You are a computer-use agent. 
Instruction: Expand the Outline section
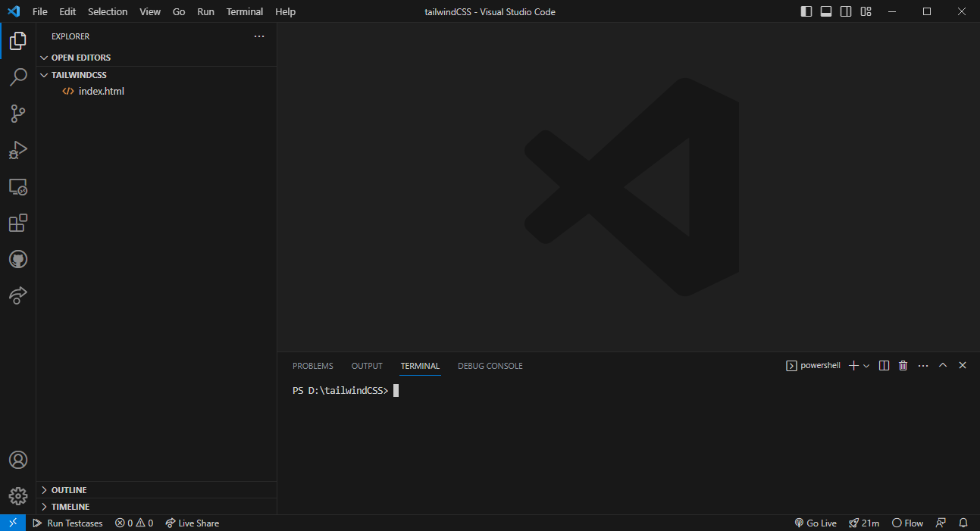point(69,490)
